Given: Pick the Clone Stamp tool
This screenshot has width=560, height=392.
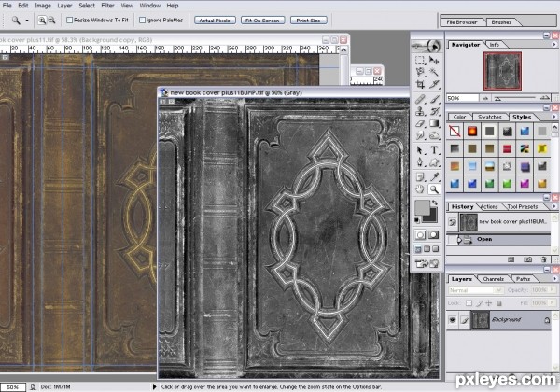Looking at the screenshot, I should [420, 111].
